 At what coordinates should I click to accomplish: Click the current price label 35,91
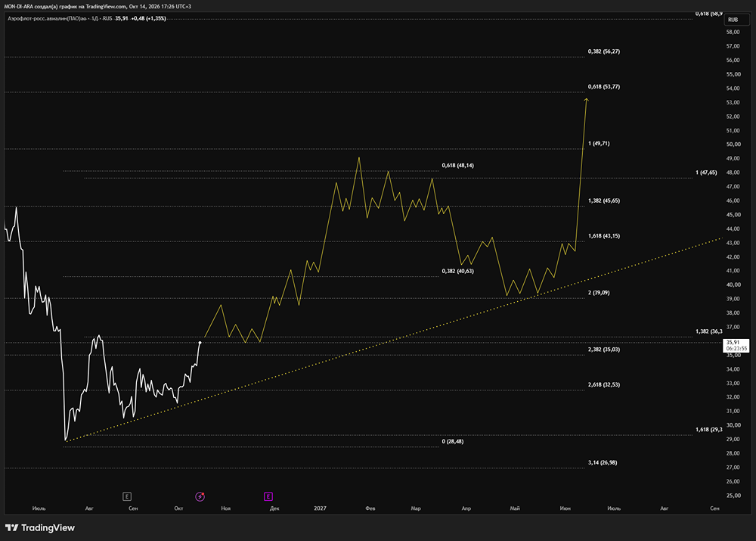click(736, 345)
